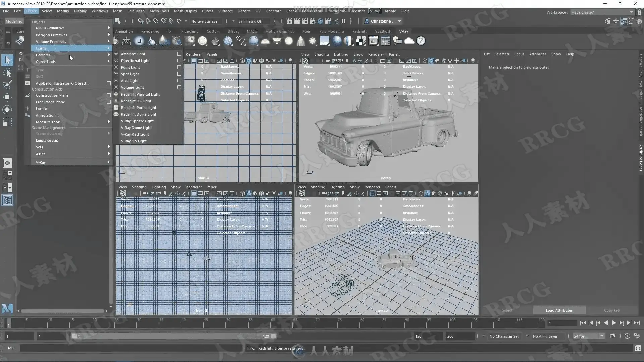Click the IPR render toolbar icon
The height and width of the screenshot is (362, 644).
[305, 21]
